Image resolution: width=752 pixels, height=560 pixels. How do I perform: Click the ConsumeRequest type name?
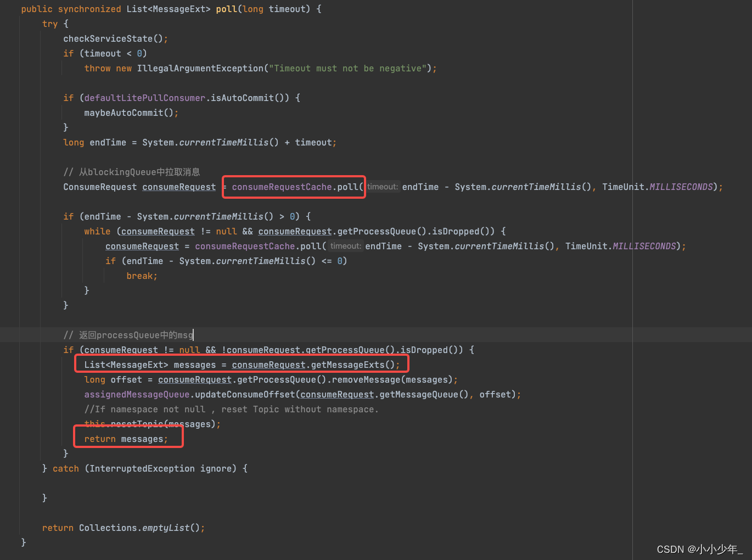click(x=100, y=187)
